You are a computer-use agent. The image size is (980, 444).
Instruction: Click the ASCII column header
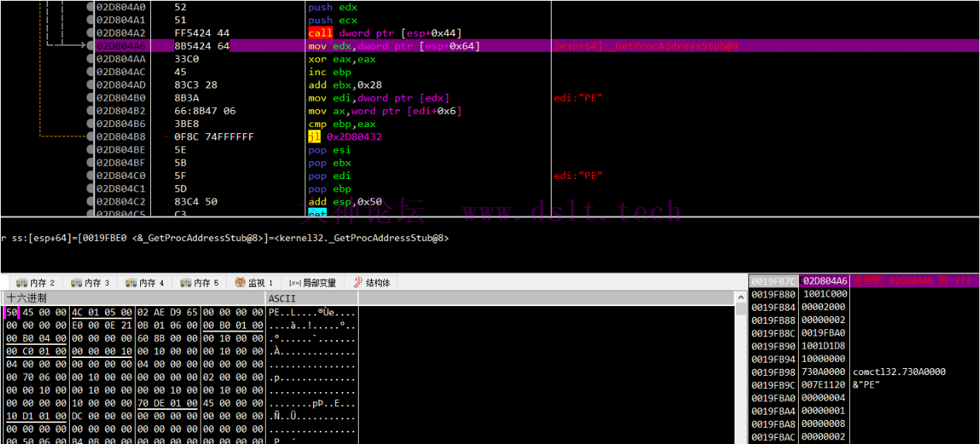280,298
